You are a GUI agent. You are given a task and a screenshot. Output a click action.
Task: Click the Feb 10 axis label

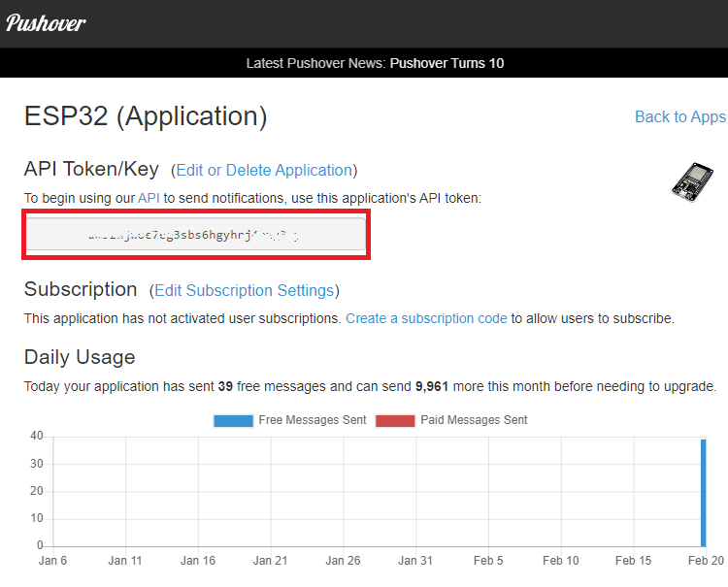click(x=561, y=561)
